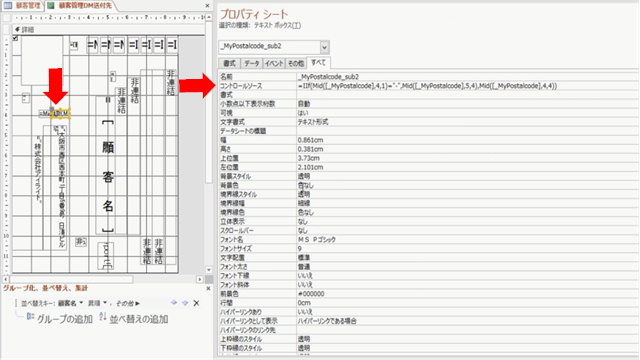The image size is (640, 360).
Task: Select the highlighted _MyPostalcode_sub2 text box
Action: click(x=60, y=113)
